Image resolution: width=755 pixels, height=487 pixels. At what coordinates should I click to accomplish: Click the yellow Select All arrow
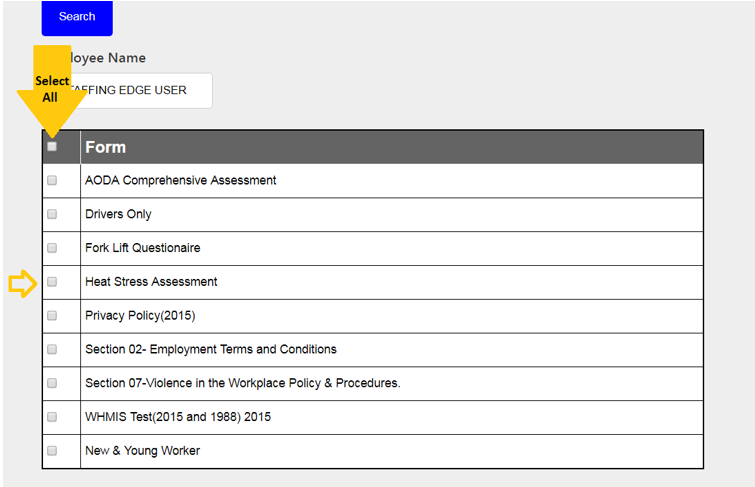pyautogui.click(x=51, y=88)
